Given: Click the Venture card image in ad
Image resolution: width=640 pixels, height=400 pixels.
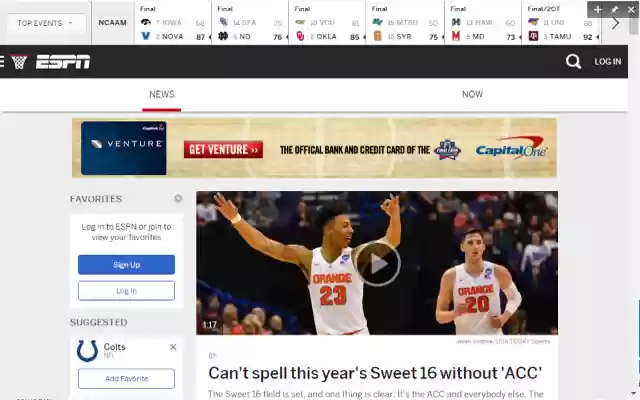Looking at the screenshot, I should point(124,148).
